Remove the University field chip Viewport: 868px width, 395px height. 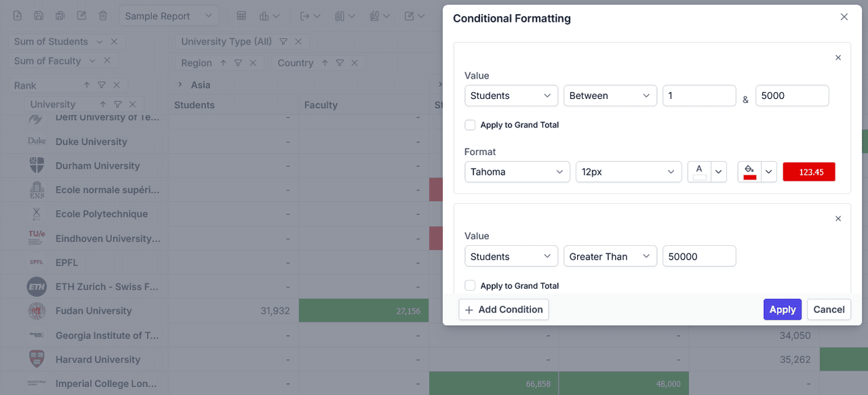(x=132, y=104)
